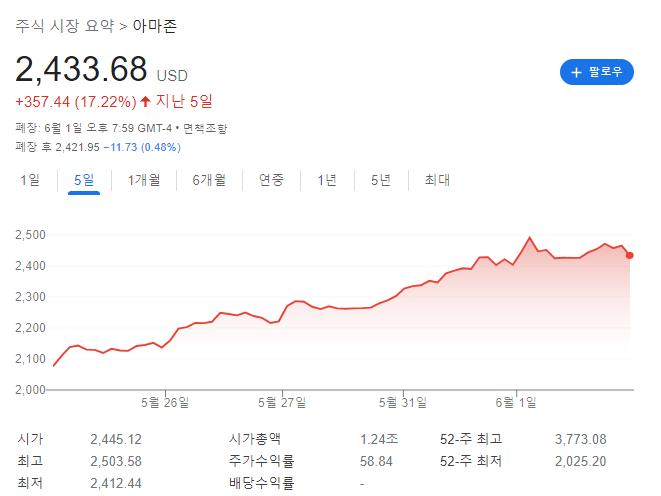Select the 5일 time range tab

click(x=84, y=180)
